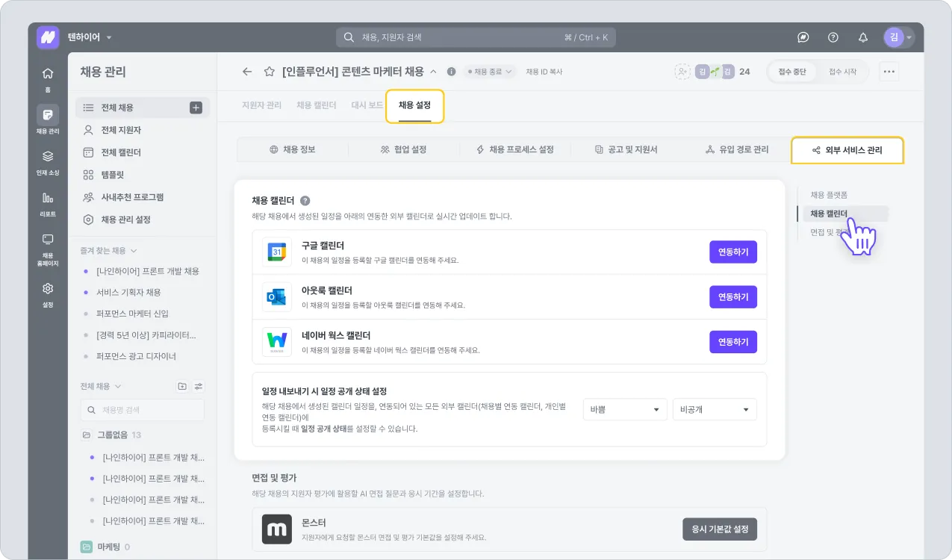Collapse the 즐겨 찾는 채용 section
This screenshot has width=952, height=560.
tap(109, 251)
